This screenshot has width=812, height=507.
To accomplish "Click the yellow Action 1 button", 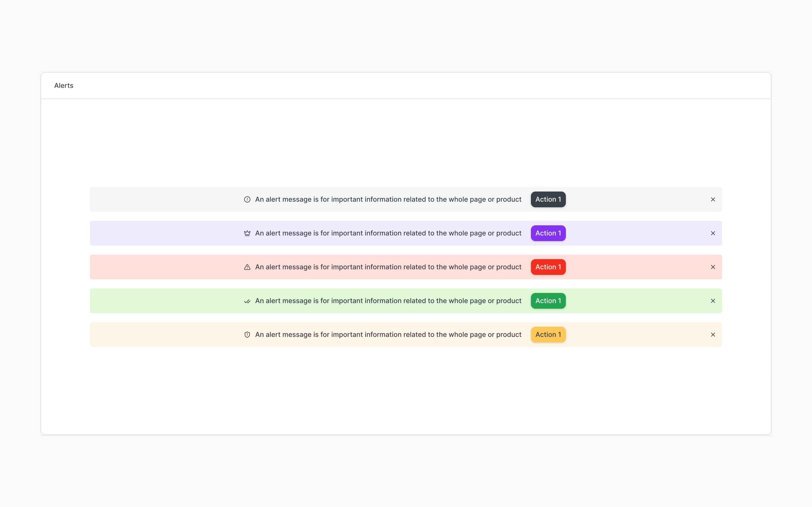I will click(x=548, y=334).
